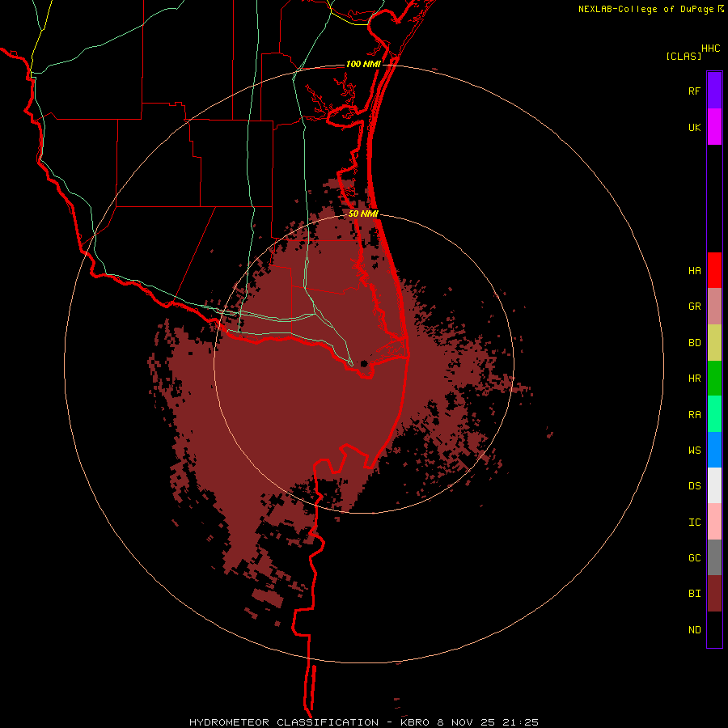Click the RA legend label
This screenshot has width=728, height=728.
coord(694,415)
